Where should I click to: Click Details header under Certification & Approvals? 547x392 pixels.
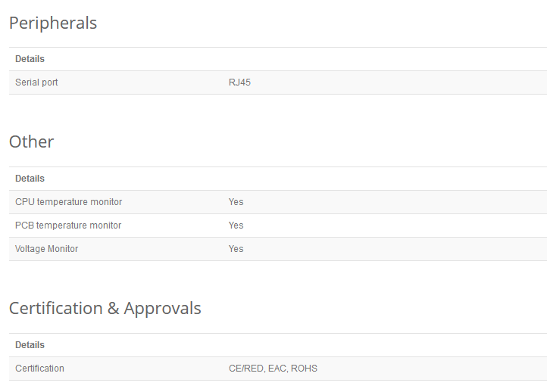pos(30,345)
